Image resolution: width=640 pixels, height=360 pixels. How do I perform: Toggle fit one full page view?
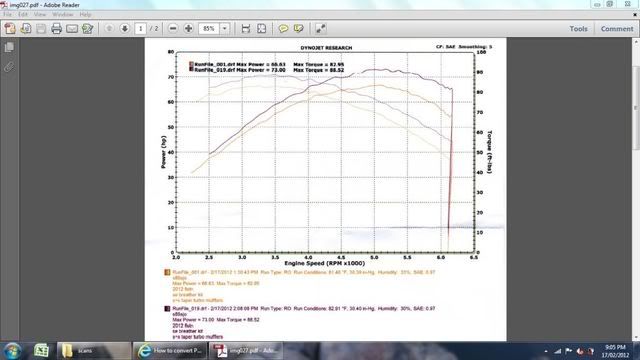261,29
